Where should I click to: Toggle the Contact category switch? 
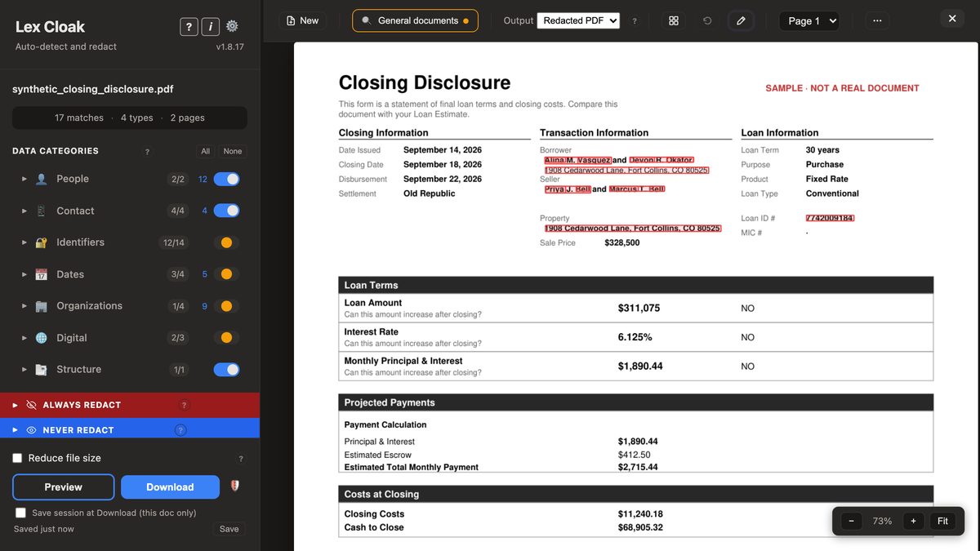pos(226,211)
